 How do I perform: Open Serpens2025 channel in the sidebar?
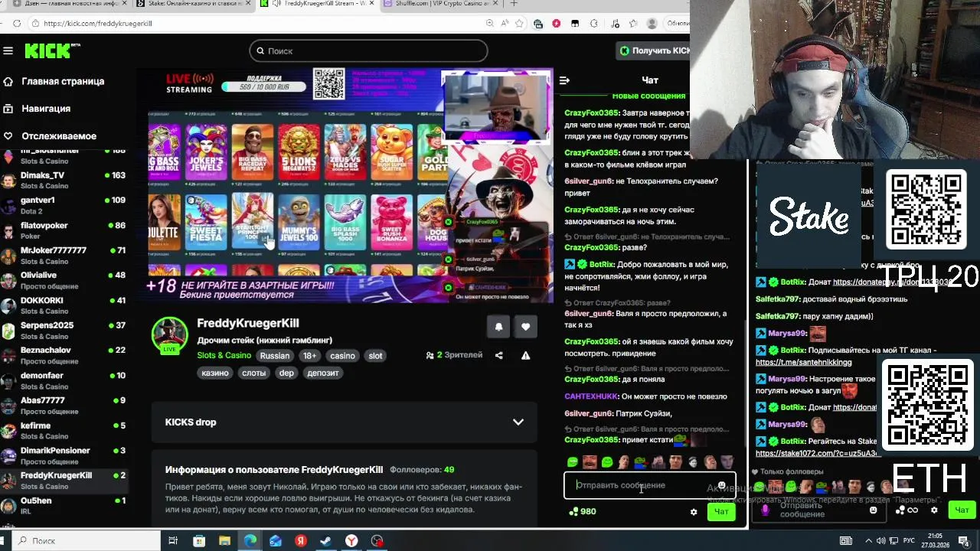coord(64,330)
